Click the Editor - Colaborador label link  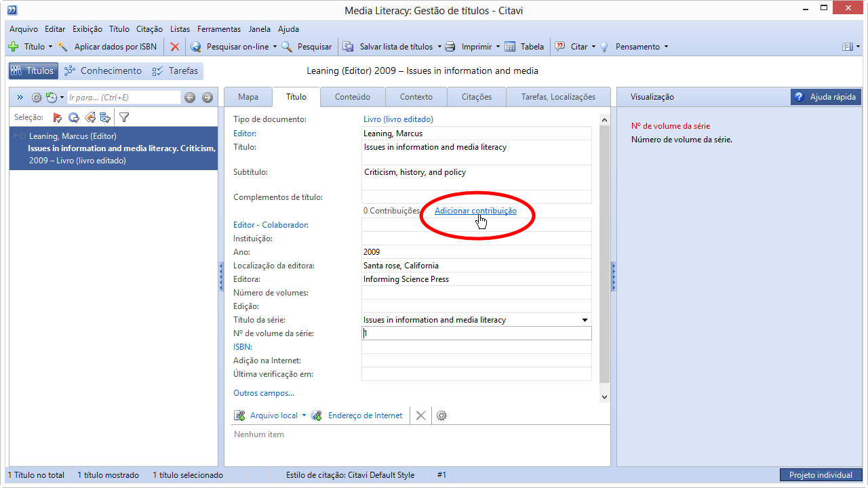[x=271, y=225]
